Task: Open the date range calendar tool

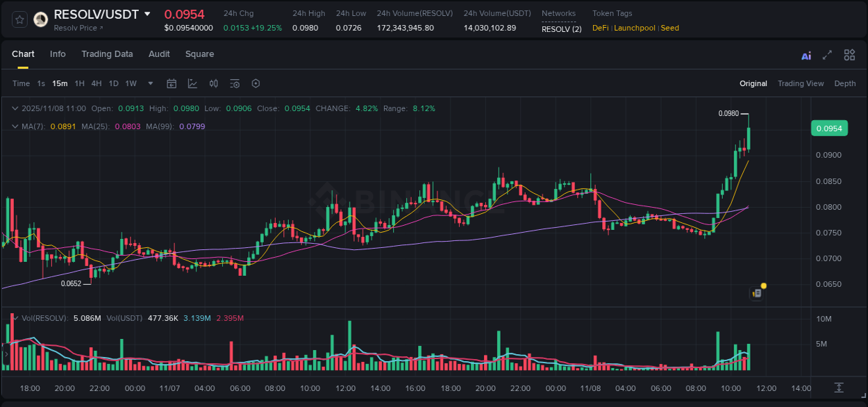Action: coord(172,83)
